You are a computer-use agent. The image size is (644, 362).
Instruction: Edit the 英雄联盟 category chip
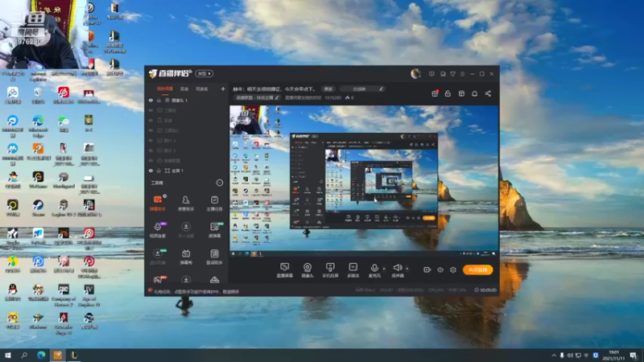click(257, 97)
